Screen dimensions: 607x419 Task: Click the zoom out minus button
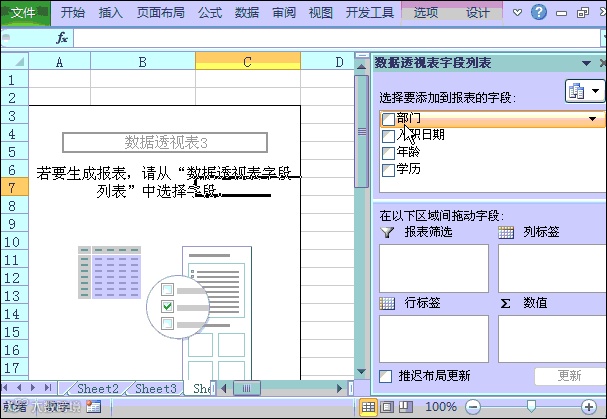click(x=473, y=407)
